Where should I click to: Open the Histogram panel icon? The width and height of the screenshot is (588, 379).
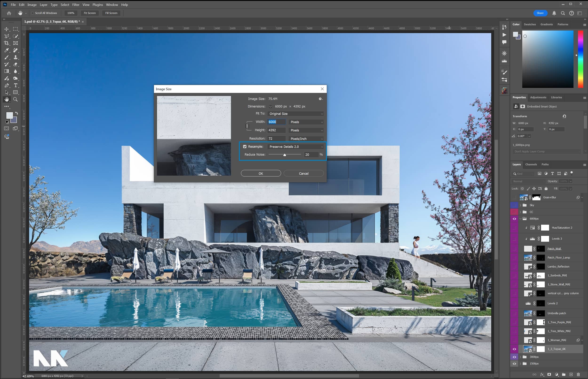(x=504, y=61)
